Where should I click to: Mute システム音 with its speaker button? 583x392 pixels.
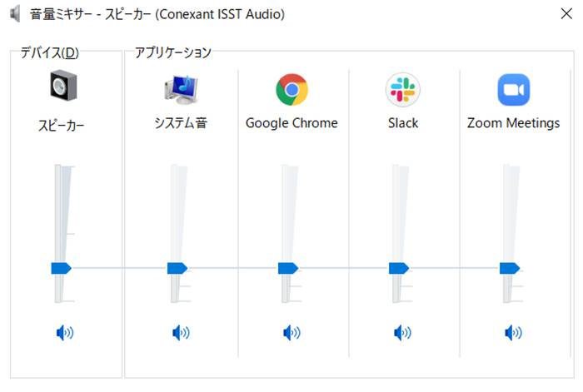click(x=181, y=333)
